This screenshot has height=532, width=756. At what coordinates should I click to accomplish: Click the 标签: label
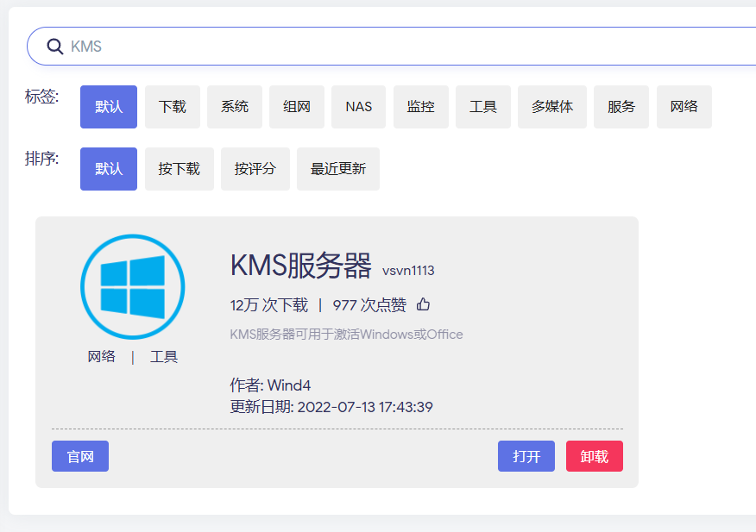click(x=42, y=97)
